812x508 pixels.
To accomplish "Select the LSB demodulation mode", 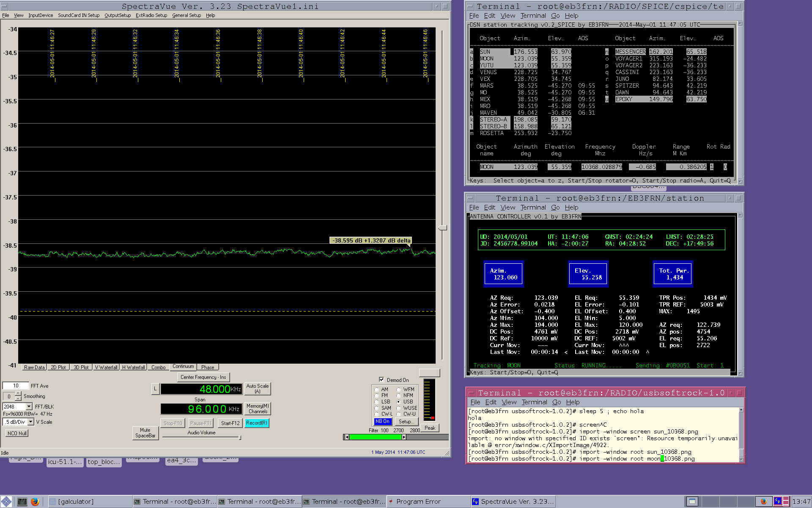I will click(x=377, y=402).
